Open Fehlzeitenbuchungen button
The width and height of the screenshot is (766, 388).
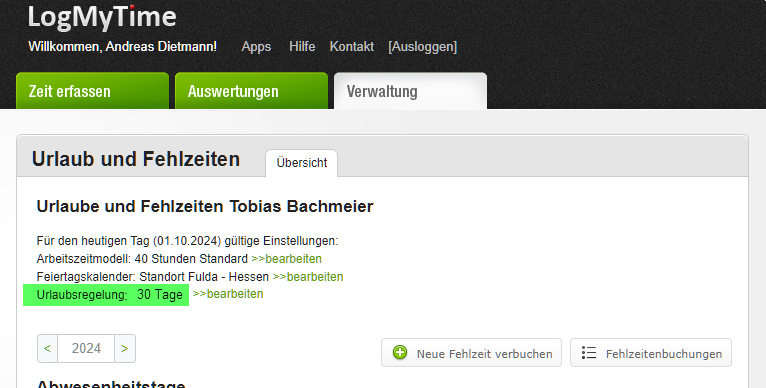point(651,353)
